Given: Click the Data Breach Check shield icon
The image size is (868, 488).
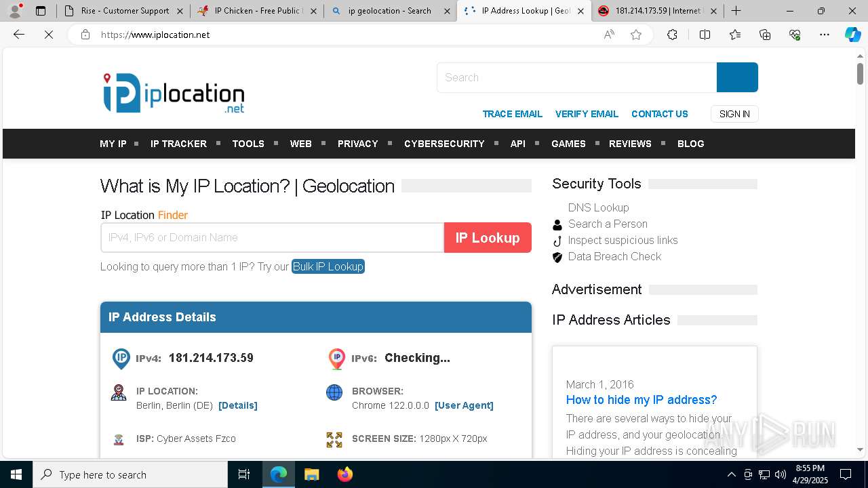Looking at the screenshot, I should (x=557, y=257).
